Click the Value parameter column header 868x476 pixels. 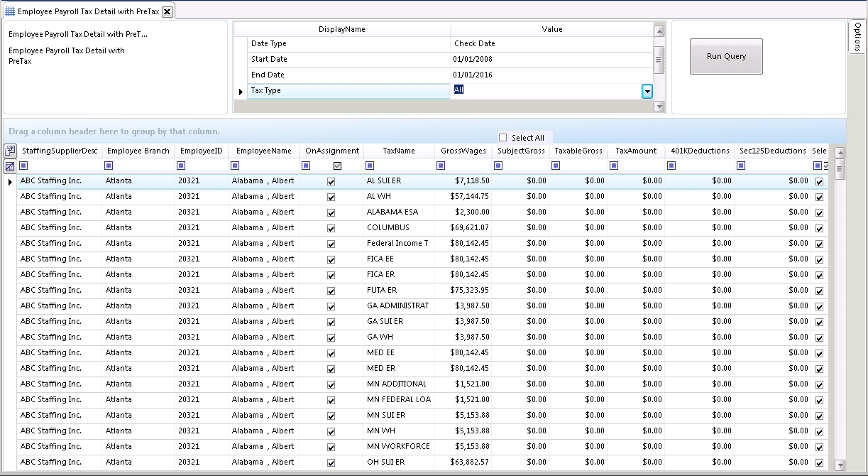click(x=551, y=29)
